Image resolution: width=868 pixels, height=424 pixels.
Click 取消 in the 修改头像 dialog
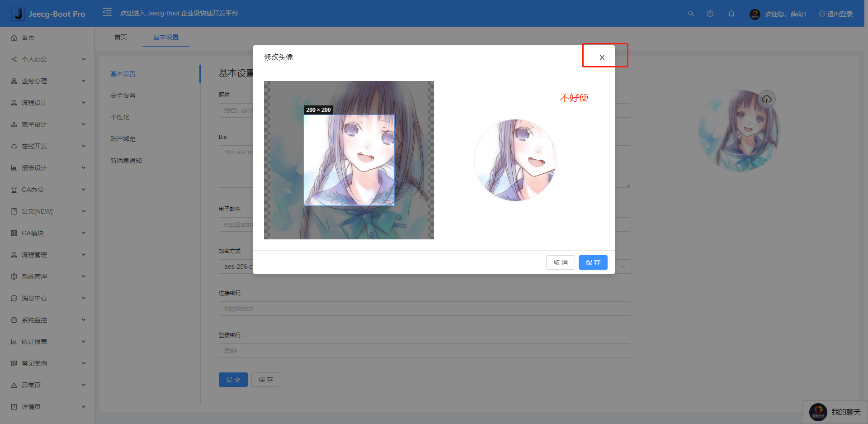point(561,262)
